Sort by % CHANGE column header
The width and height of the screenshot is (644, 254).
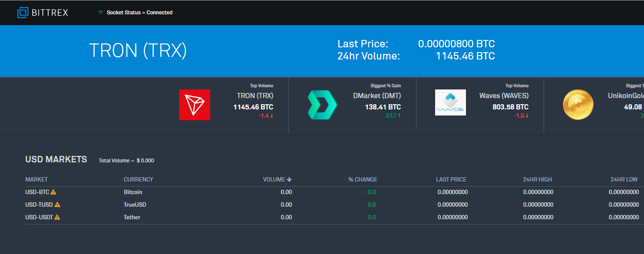pos(363,179)
